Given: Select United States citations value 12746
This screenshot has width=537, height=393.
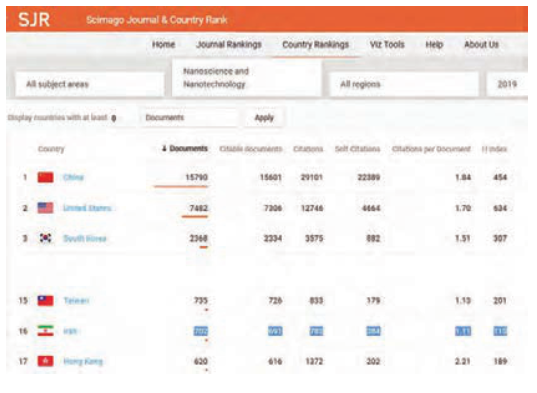Looking at the screenshot, I should [312, 208].
